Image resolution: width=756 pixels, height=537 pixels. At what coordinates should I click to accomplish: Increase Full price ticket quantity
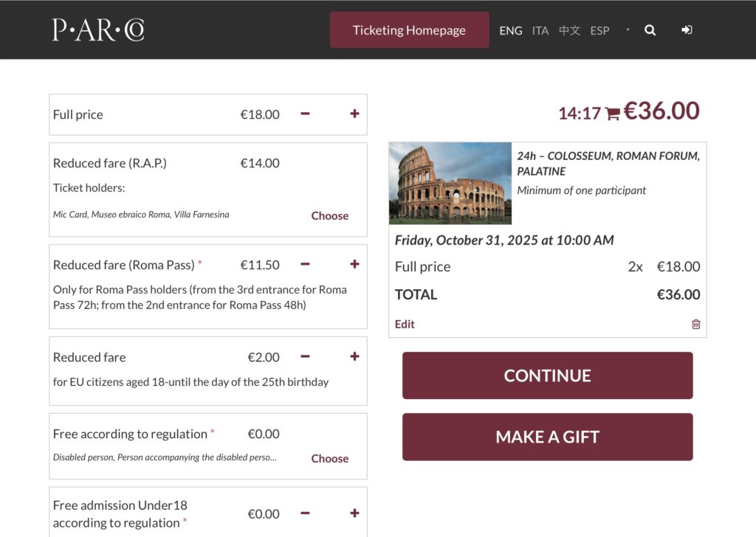pyautogui.click(x=354, y=114)
